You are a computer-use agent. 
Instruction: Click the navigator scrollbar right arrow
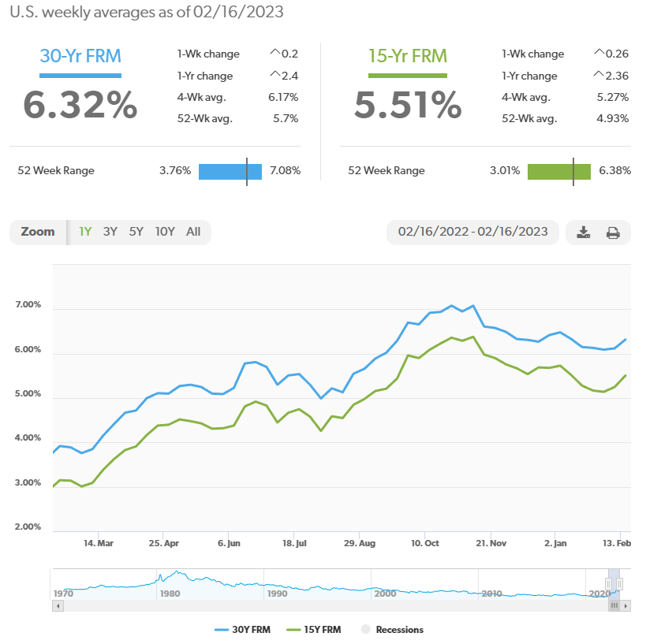pos(625,606)
